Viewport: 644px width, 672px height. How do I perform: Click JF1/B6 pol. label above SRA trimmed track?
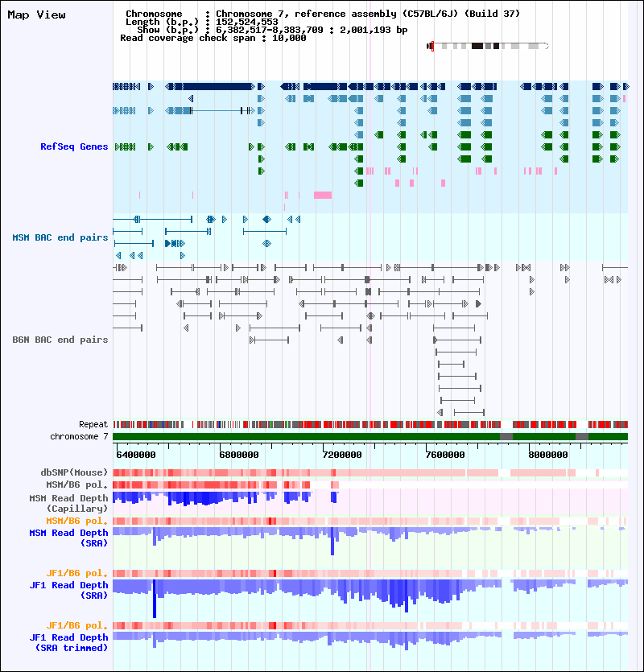click(x=77, y=625)
